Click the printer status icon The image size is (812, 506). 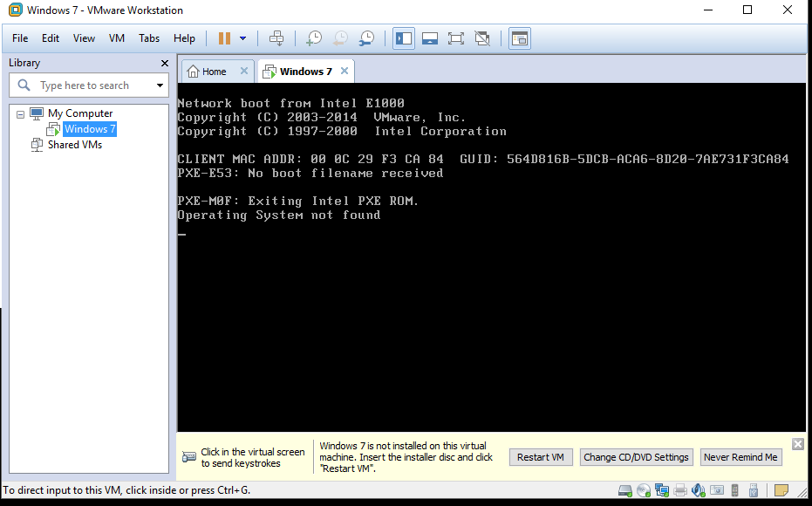click(680, 490)
